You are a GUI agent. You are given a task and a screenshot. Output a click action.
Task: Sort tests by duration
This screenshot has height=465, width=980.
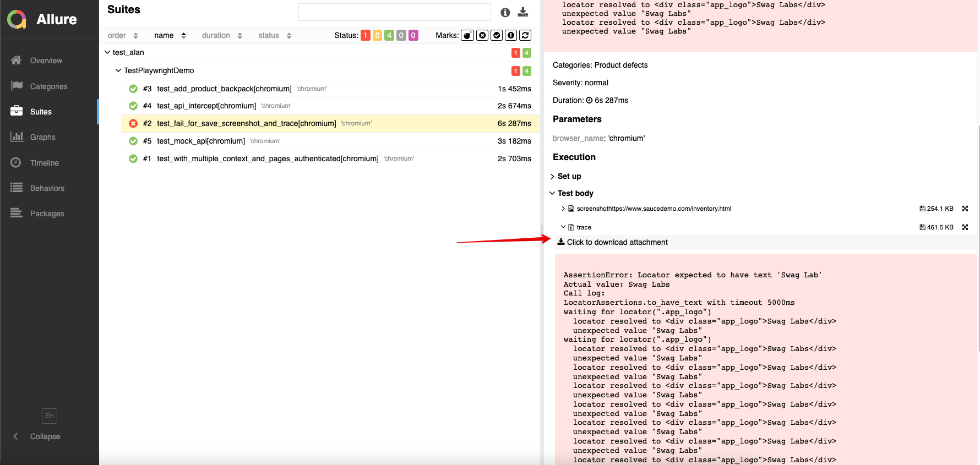point(222,35)
